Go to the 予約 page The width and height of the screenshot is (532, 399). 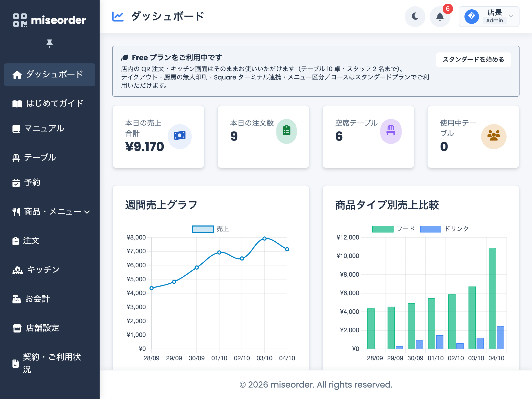click(x=50, y=183)
